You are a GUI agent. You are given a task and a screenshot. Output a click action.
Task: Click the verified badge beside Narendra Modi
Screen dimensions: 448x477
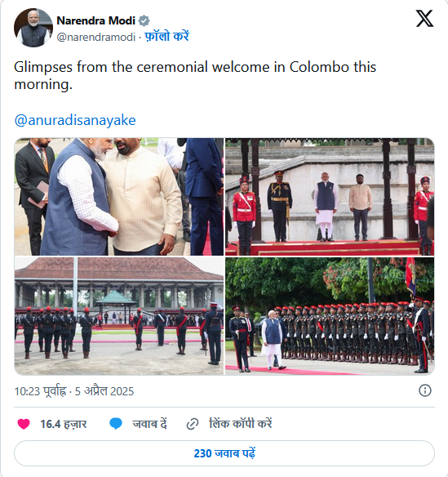click(144, 21)
